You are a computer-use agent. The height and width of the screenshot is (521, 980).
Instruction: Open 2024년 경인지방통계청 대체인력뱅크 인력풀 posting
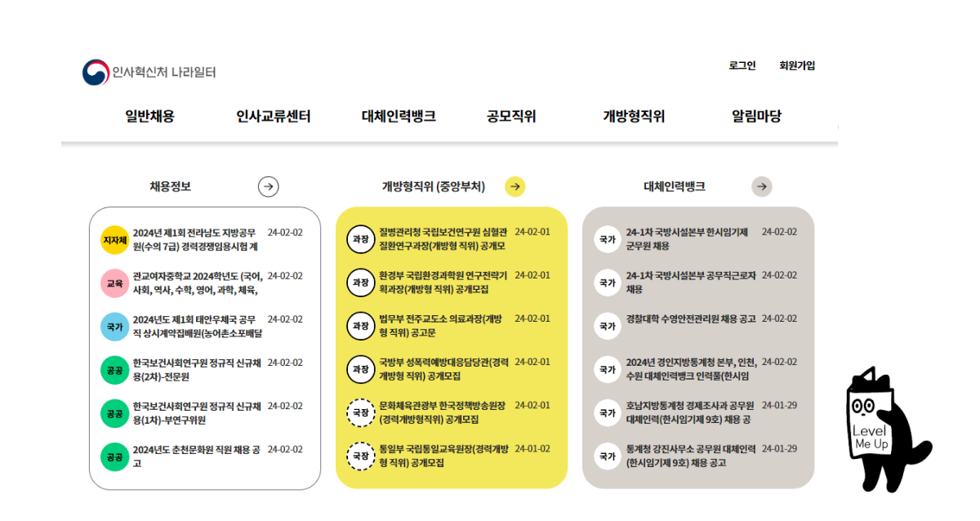click(692, 369)
